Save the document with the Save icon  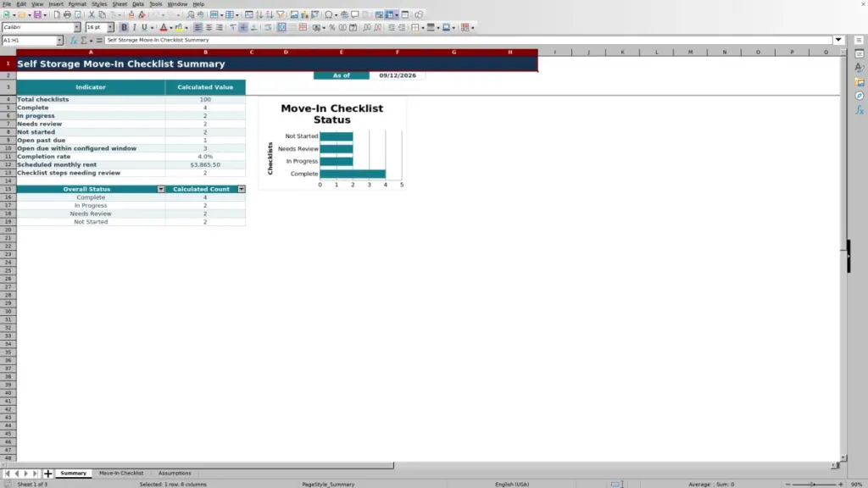(x=37, y=14)
